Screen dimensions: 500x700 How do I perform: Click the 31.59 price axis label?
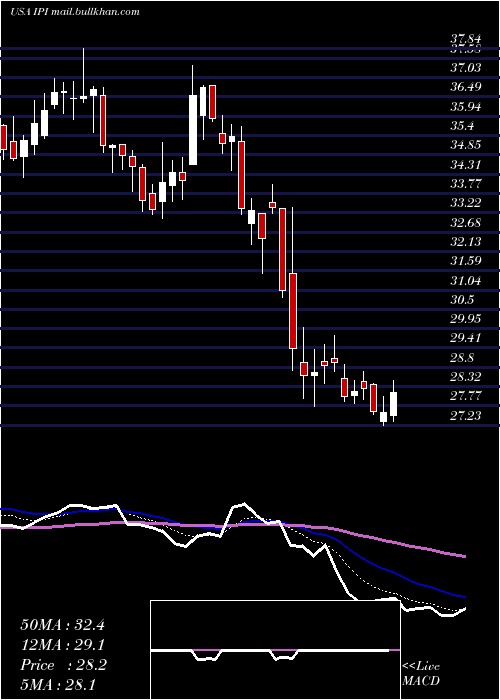pyautogui.click(x=466, y=261)
